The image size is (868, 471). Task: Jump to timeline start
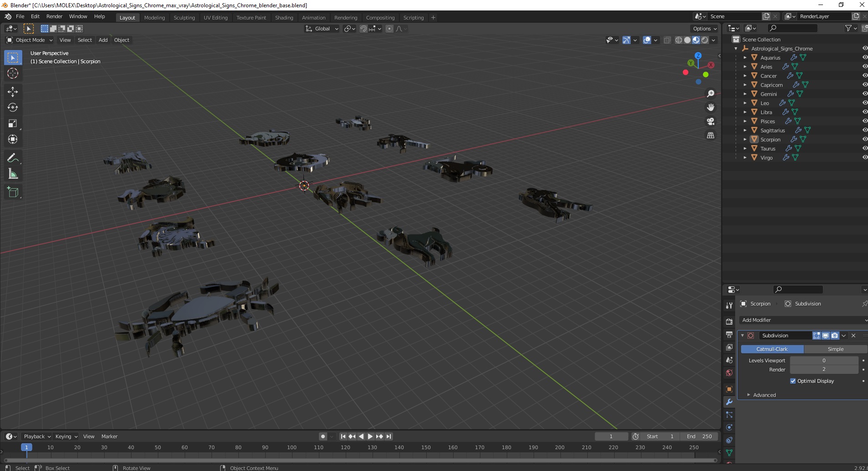tap(343, 436)
